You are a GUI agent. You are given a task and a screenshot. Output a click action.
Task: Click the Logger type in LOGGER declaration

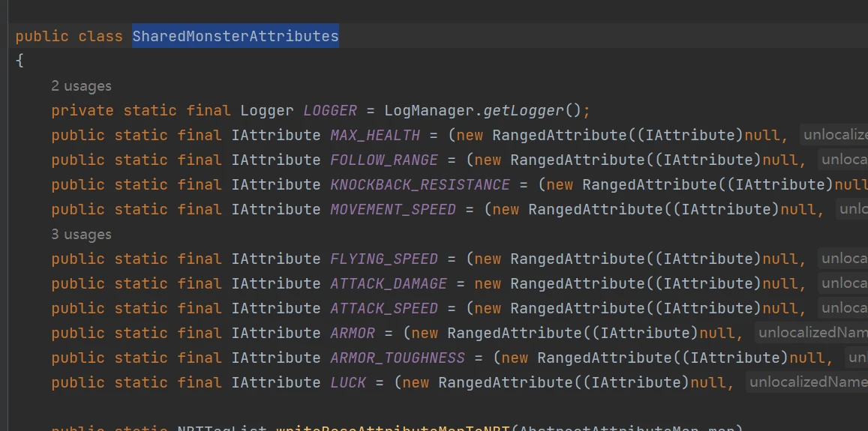[267, 111]
